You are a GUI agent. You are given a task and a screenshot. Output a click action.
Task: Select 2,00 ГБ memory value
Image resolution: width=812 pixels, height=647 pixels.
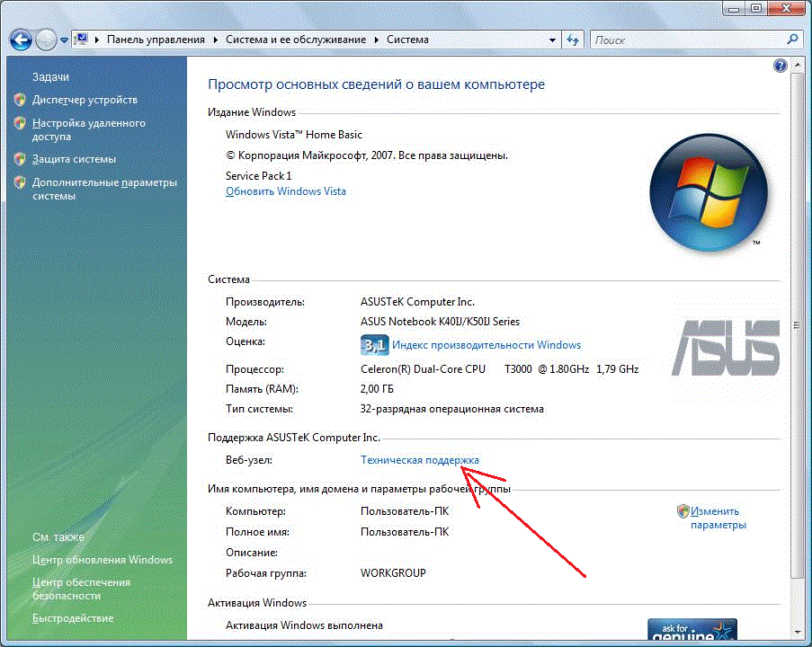(x=377, y=389)
